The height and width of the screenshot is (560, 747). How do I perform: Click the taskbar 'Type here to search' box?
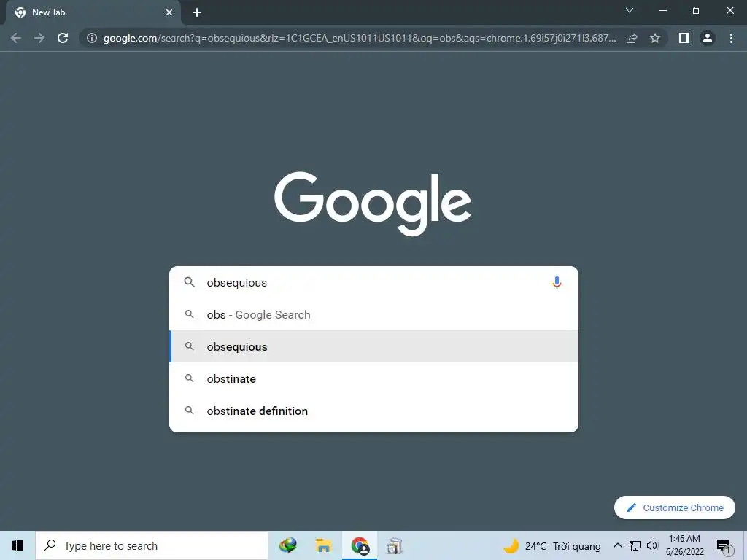(152, 545)
